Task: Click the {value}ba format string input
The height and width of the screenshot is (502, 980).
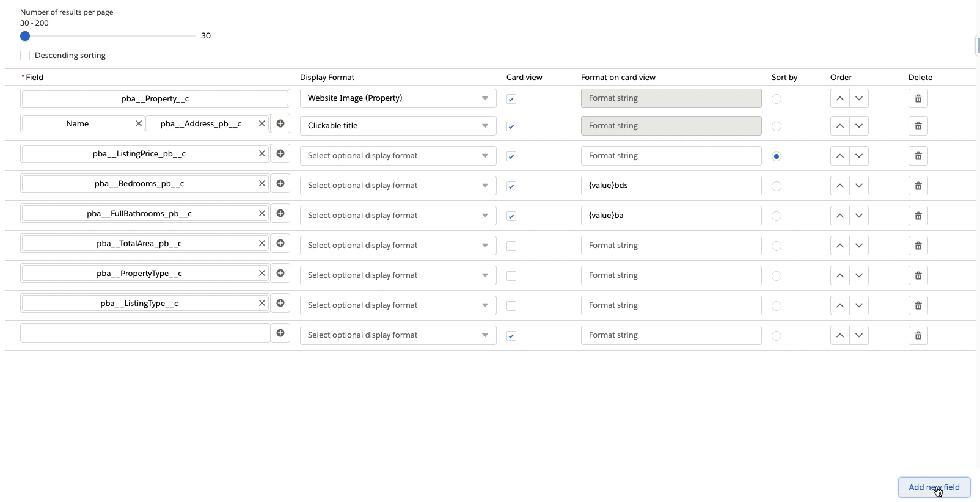Action: point(671,216)
